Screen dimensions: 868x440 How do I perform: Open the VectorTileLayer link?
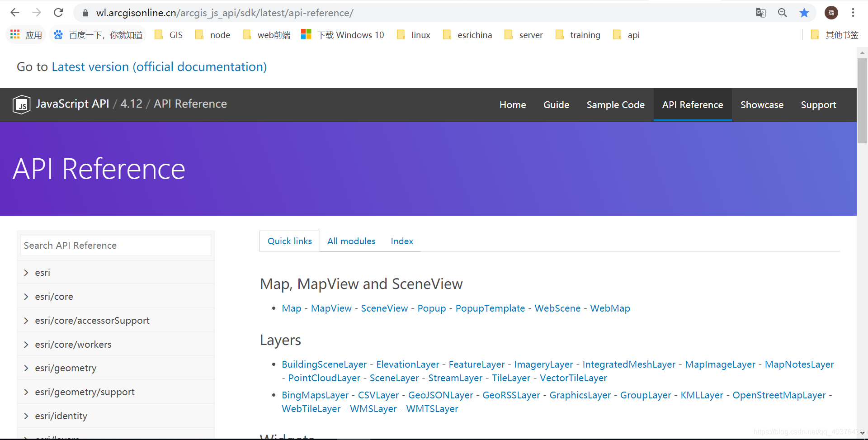[x=573, y=378]
